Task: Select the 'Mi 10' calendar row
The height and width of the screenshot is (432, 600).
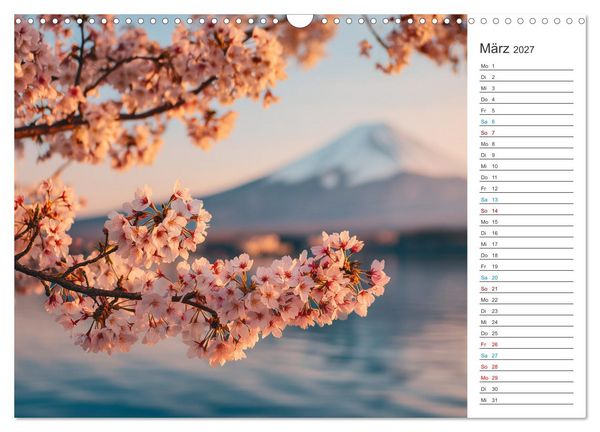Action: [527, 166]
